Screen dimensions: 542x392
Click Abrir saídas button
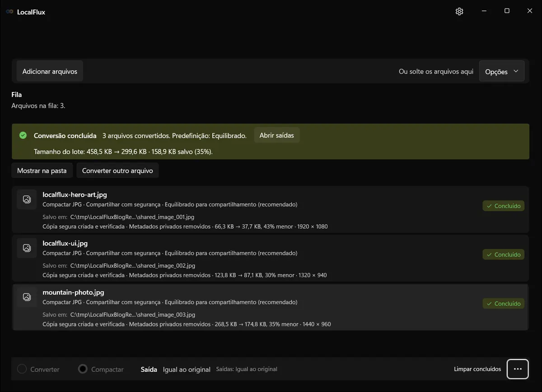point(277,135)
